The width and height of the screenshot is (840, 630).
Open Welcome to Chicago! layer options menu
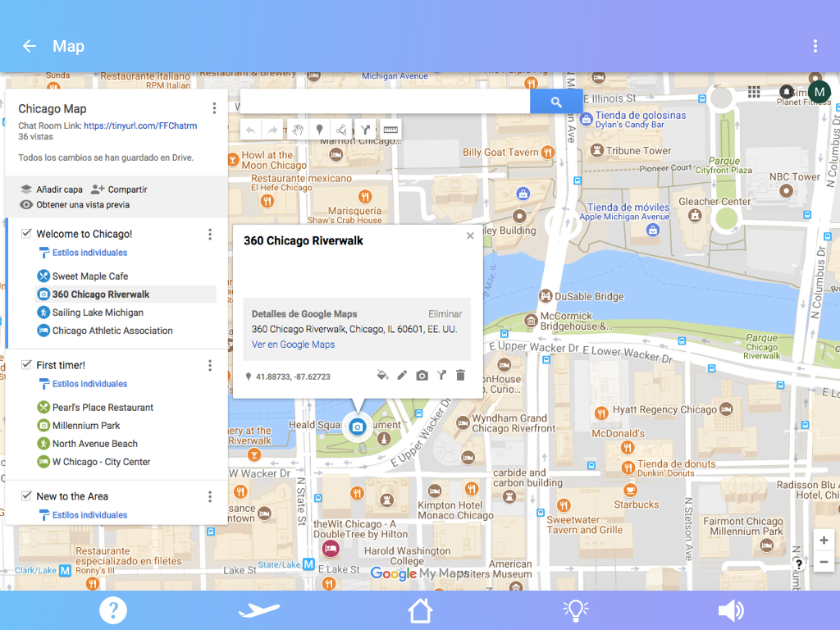point(210,234)
